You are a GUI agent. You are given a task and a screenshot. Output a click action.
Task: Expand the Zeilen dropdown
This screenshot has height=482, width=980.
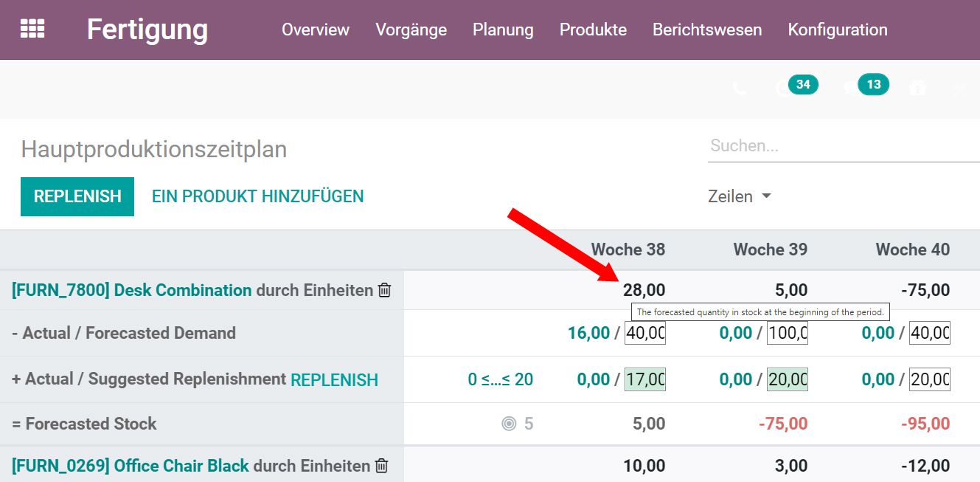(x=739, y=196)
